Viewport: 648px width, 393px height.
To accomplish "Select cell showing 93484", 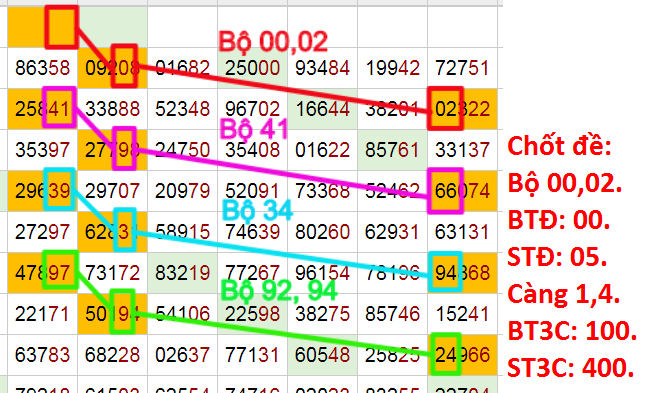I will (322, 68).
